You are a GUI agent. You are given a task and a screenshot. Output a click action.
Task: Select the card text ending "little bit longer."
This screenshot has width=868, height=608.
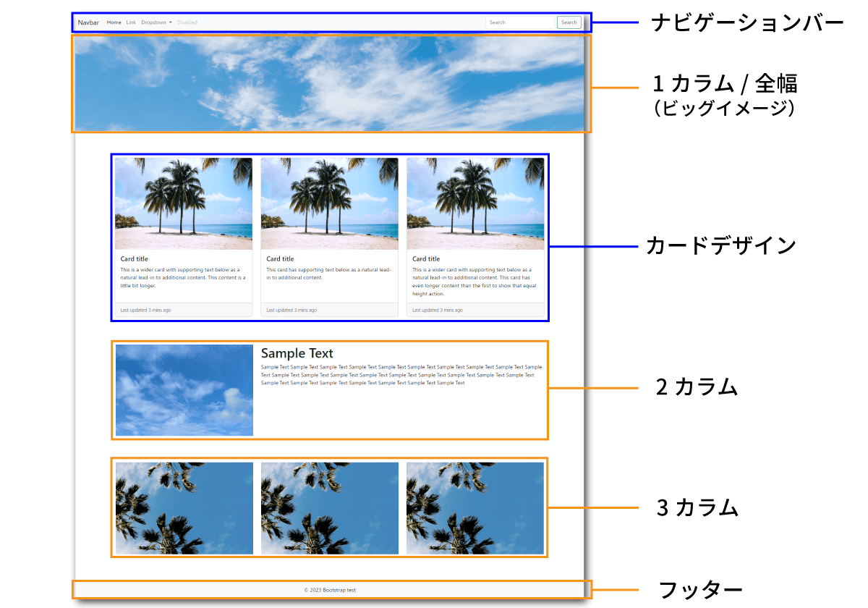point(183,277)
